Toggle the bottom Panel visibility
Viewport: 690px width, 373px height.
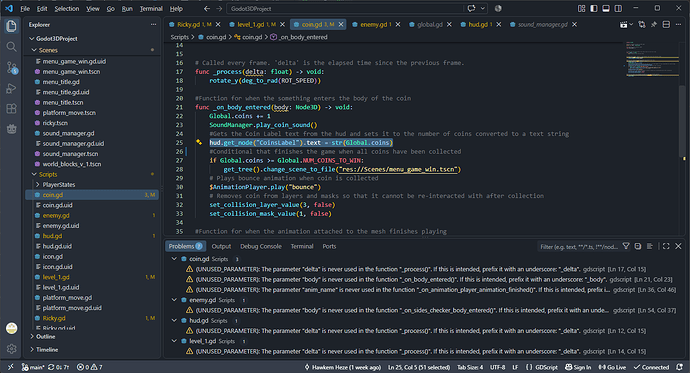click(606, 8)
